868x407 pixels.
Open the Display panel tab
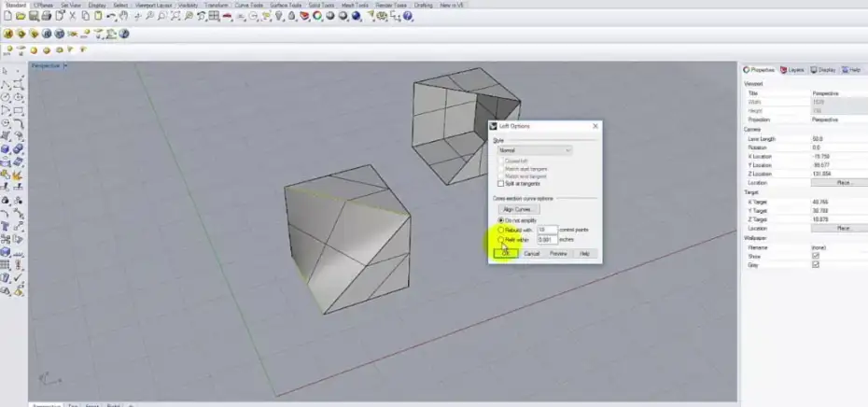coord(823,70)
